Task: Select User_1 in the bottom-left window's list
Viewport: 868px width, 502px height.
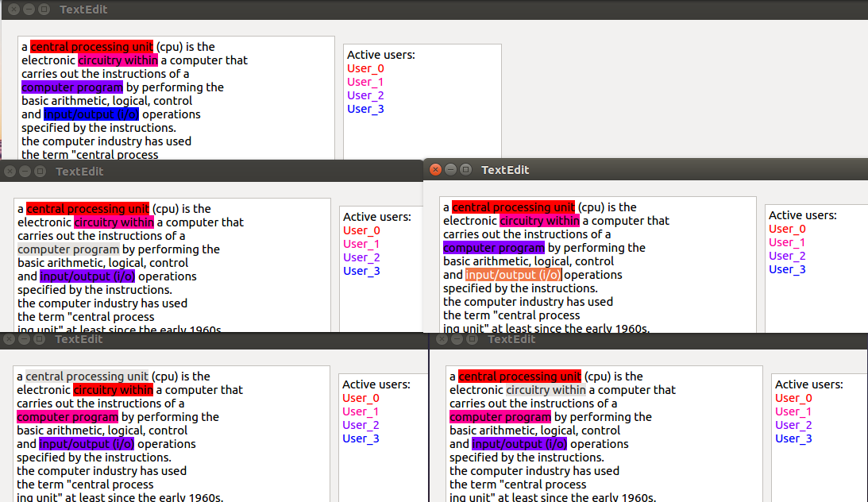Action: pos(361,411)
